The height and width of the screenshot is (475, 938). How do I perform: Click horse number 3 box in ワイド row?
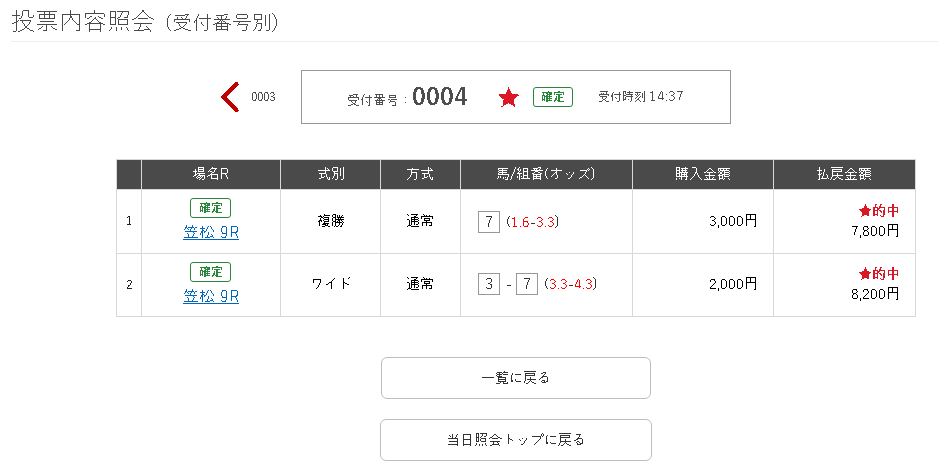(x=489, y=285)
